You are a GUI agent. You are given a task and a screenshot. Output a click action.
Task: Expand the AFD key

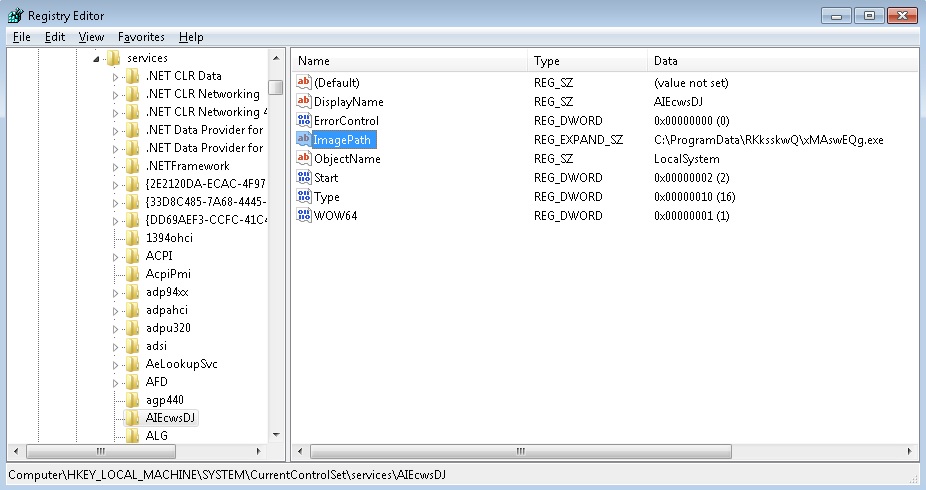[115, 383]
